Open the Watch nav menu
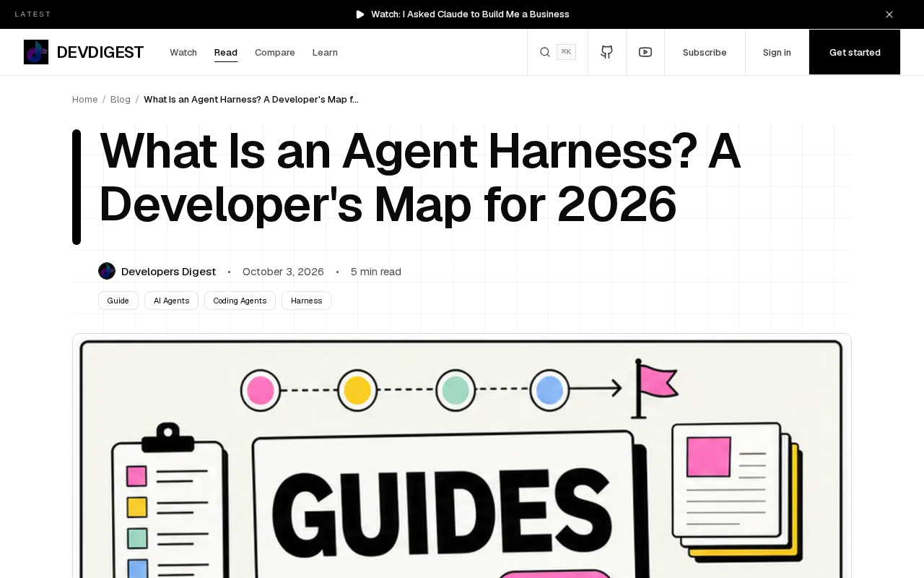 (183, 52)
